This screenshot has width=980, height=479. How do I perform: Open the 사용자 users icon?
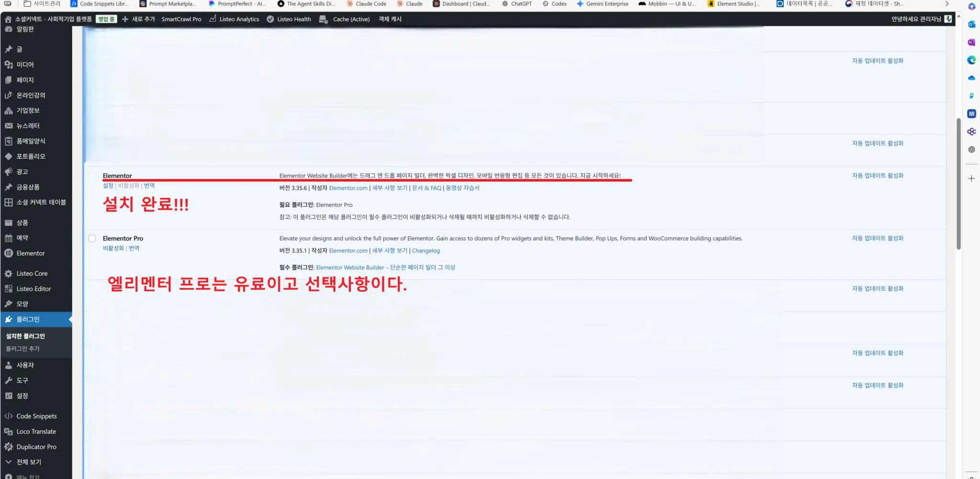(x=8, y=365)
